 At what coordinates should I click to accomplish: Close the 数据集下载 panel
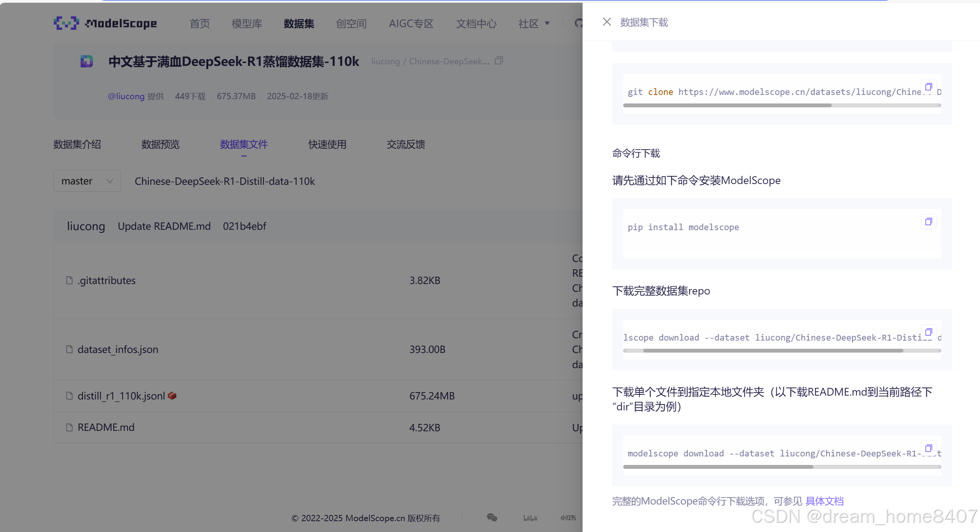(607, 22)
